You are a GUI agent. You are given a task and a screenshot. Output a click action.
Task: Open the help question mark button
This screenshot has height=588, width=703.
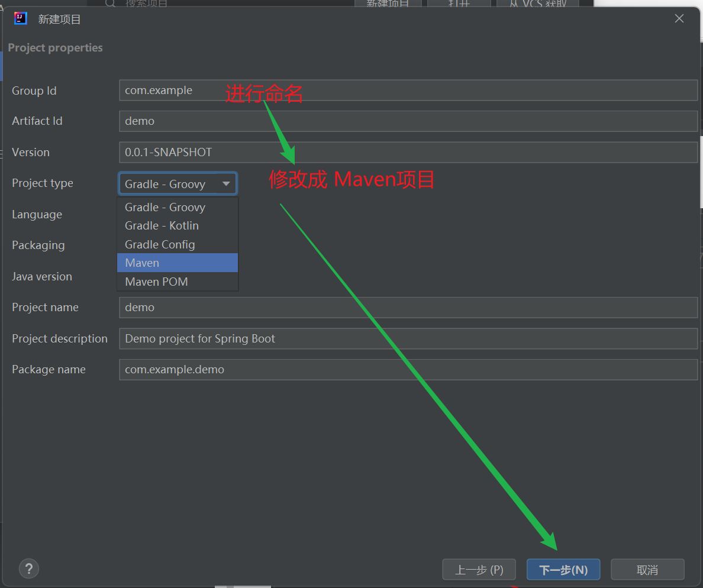coord(29,568)
